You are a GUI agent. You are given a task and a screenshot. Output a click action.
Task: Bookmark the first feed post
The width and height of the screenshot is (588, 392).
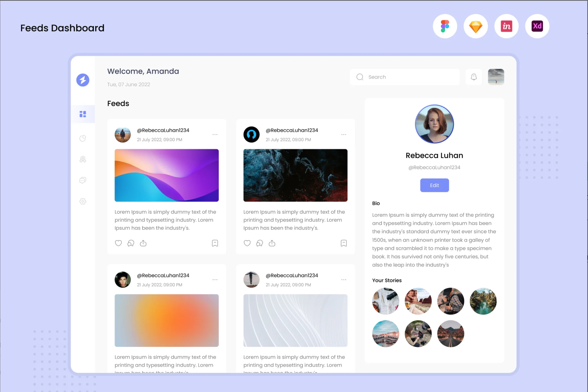[215, 243]
